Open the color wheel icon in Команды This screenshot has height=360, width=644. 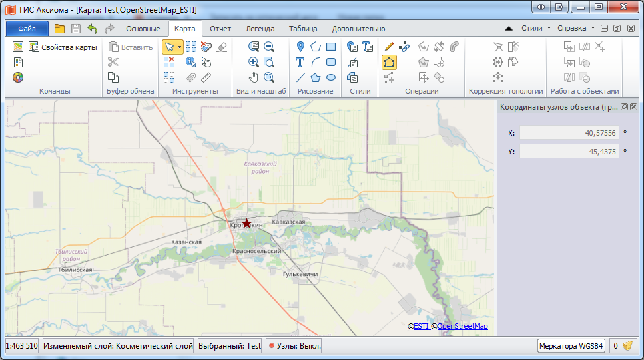click(x=18, y=77)
